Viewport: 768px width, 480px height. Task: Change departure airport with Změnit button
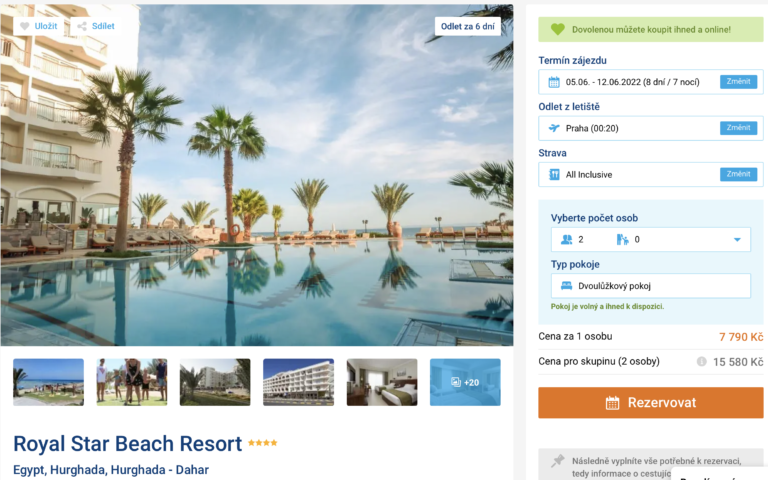click(738, 128)
